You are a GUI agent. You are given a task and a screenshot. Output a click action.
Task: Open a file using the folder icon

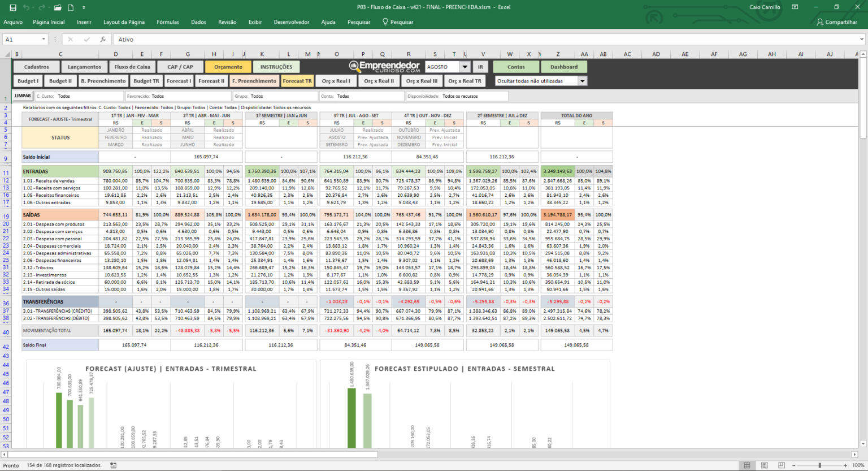(58, 7)
